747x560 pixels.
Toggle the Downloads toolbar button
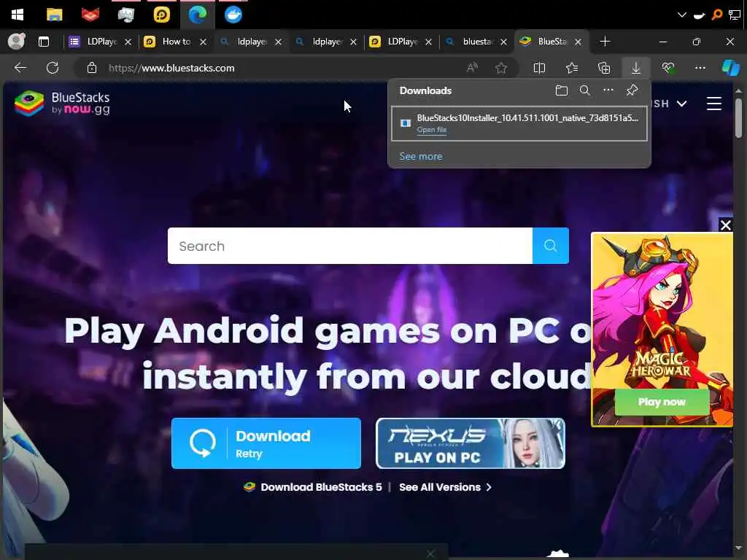click(x=635, y=68)
